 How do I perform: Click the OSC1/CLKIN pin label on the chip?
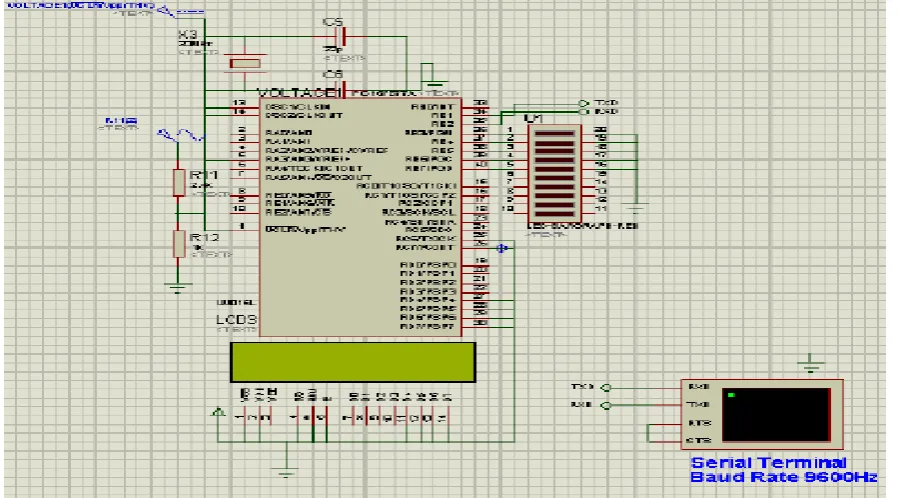(x=298, y=107)
